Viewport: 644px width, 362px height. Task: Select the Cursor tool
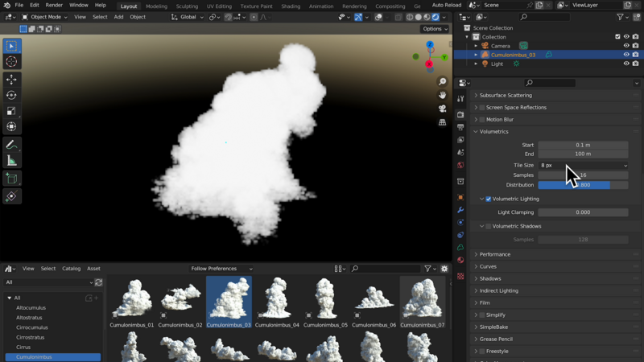point(11,62)
